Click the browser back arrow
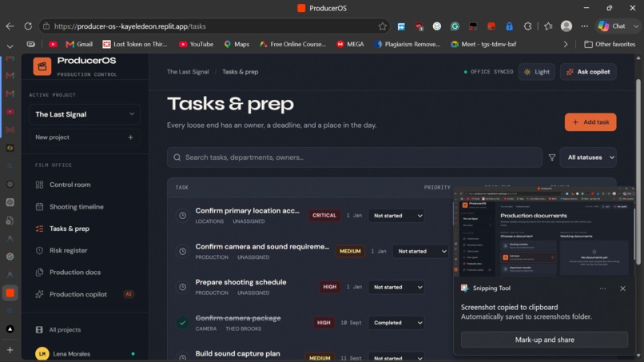This screenshot has width=644, height=362. [10, 26]
